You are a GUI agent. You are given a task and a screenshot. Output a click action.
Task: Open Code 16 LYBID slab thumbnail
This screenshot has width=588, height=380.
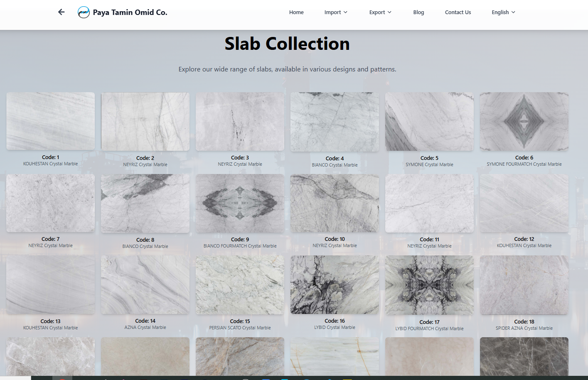(335, 284)
